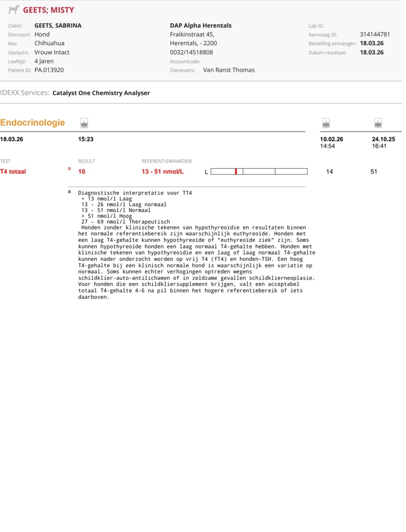Click the clinic name DAP Alpha Herentals

(x=201, y=26)
